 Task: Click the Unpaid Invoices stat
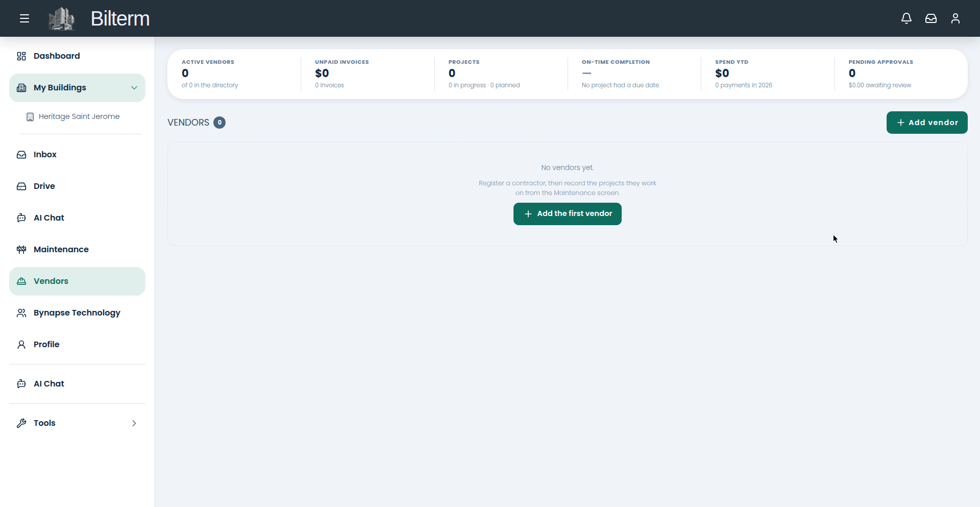pos(367,74)
